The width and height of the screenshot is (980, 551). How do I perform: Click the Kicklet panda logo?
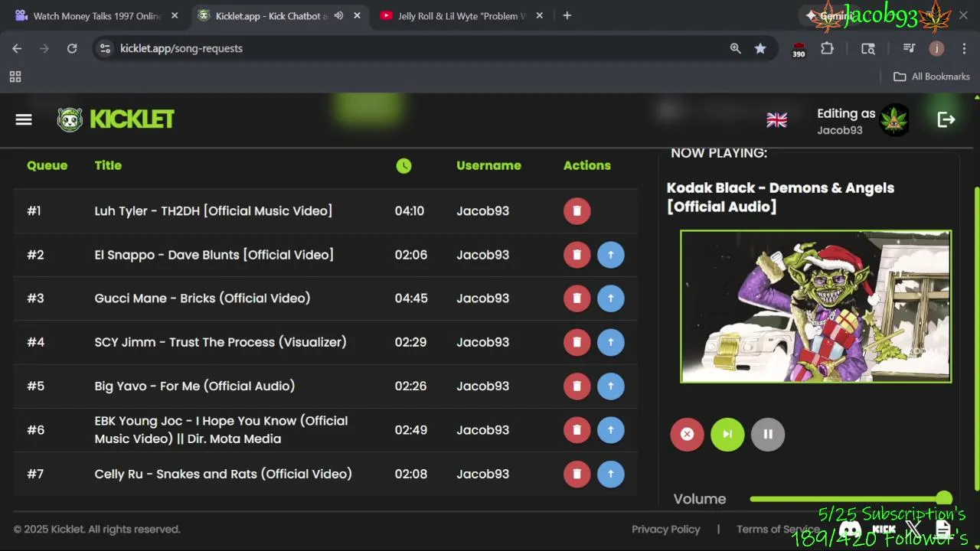click(x=70, y=119)
